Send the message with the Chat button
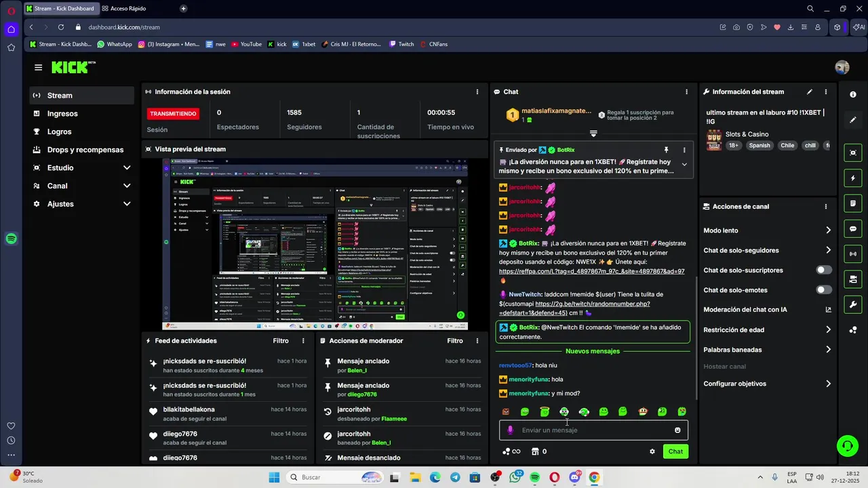The image size is (868, 488). [675, 451]
